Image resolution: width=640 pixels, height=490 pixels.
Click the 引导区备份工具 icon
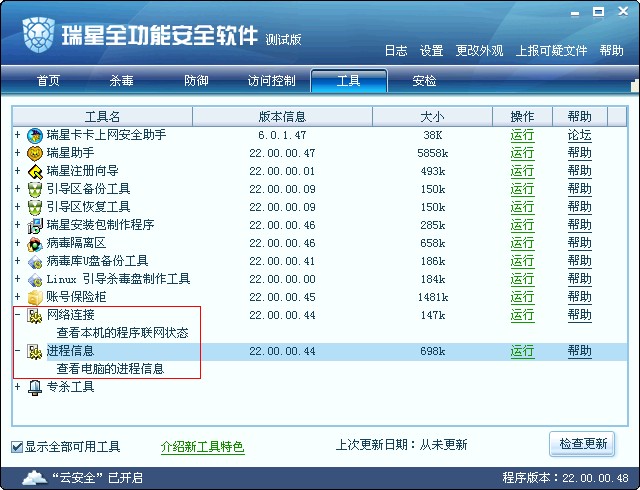[35, 189]
